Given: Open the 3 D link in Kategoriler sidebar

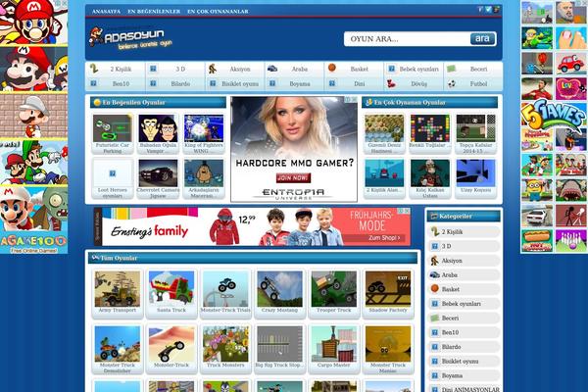Looking at the screenshot, I should pos(446,246).
